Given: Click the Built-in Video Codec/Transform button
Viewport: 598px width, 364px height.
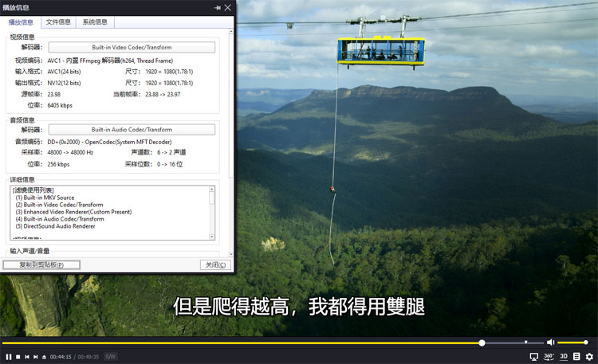Looking at the screenshot, I should coord(132,47).
